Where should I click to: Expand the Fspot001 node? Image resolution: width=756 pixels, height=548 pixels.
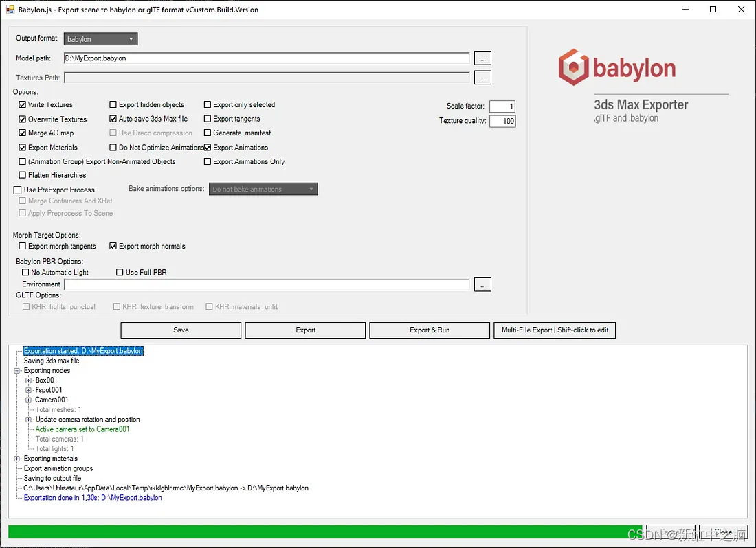[x=28, y=390]
